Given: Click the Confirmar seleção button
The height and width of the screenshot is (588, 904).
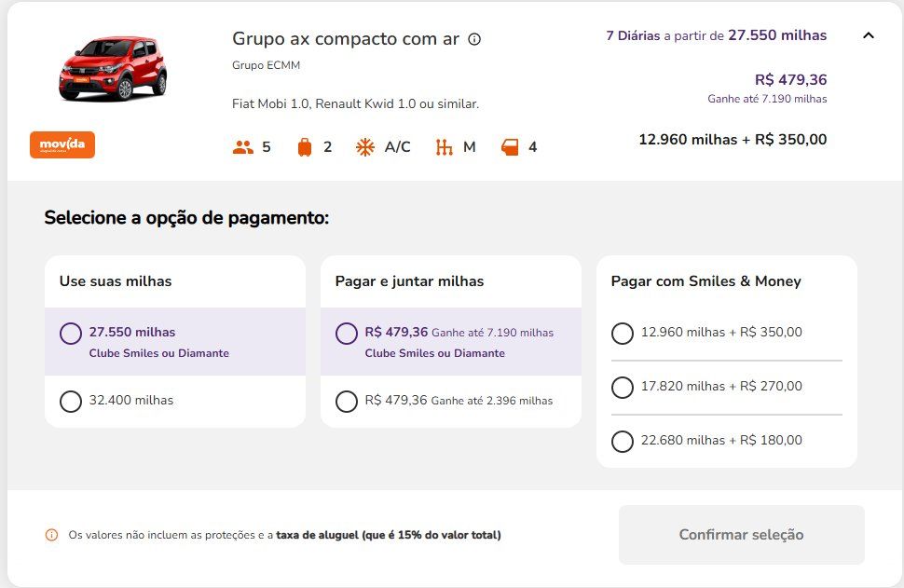Looking at the screenshot, I should (x=742, y=535).
